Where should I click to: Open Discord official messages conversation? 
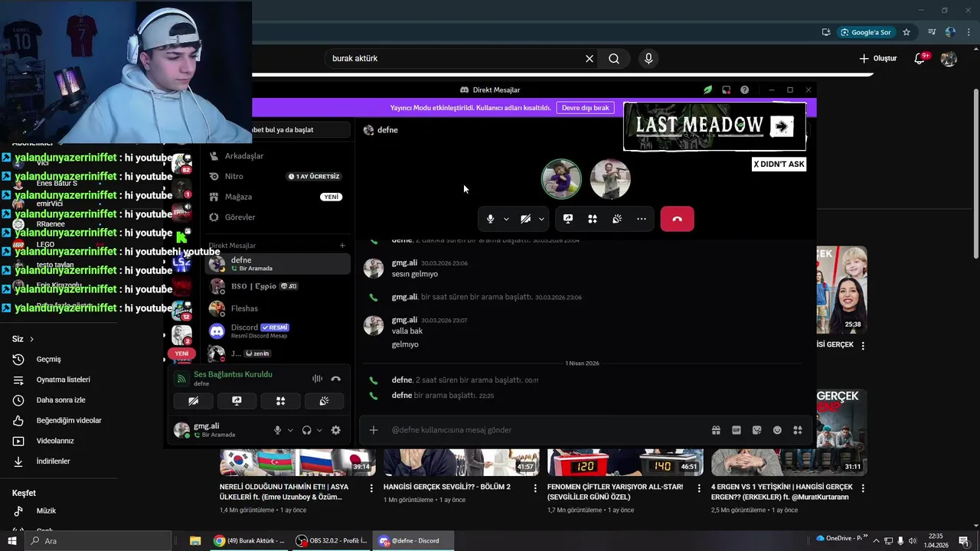[x=277, y=331]
